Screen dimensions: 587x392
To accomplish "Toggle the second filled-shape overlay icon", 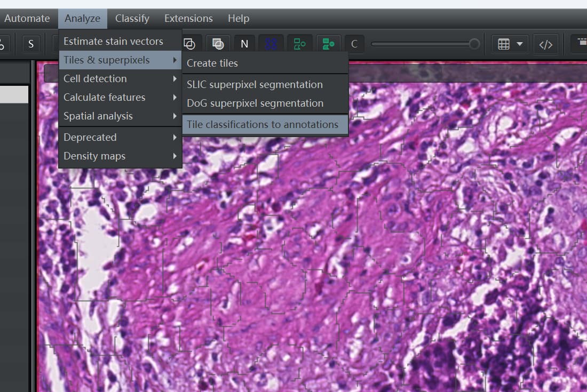I will pos(218,44).
